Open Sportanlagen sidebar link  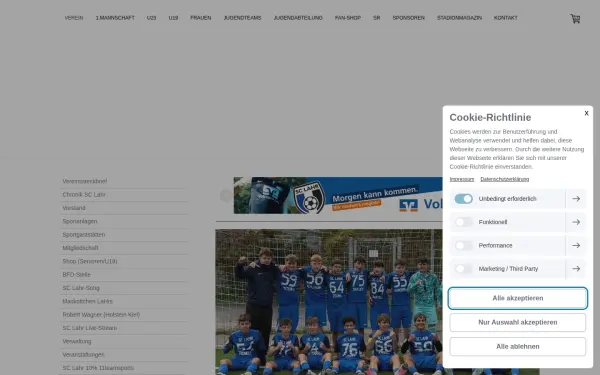coord(80,221)
